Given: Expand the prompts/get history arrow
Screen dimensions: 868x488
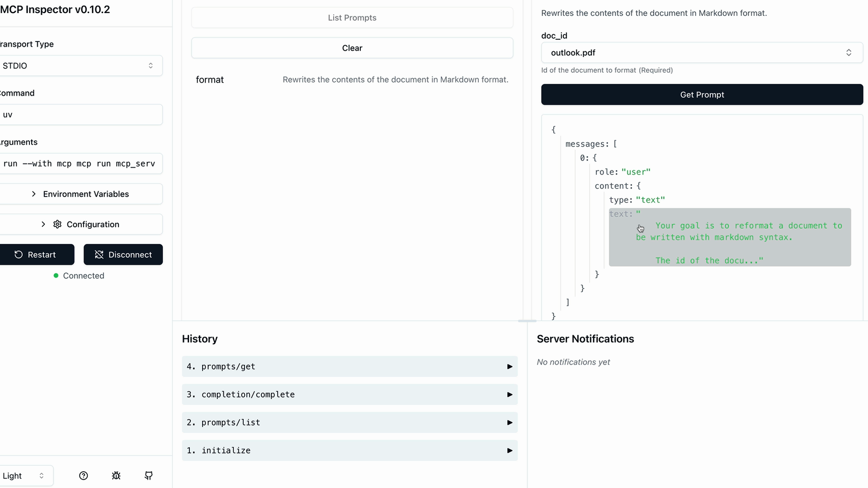Looking at the screenshot, I should [509, 366].
